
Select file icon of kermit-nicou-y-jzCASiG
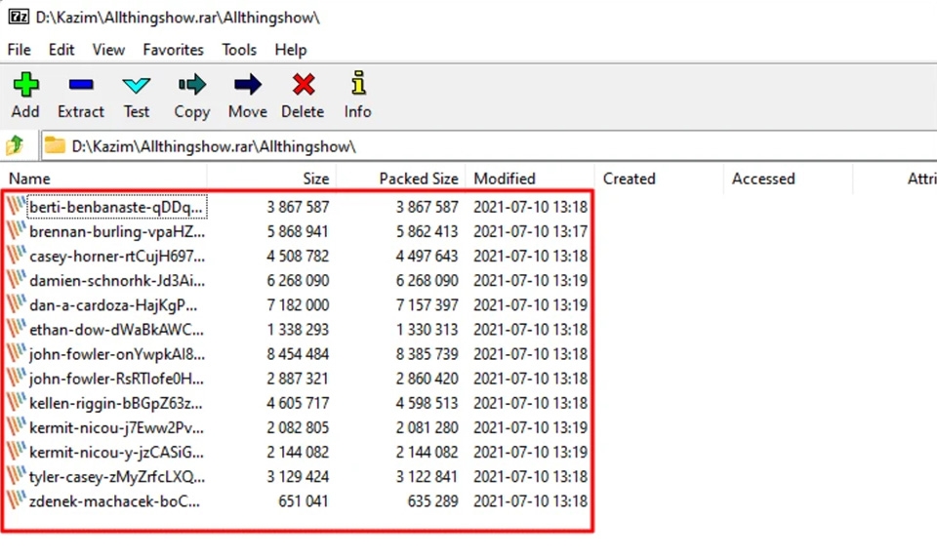click(x=17, y=452)
